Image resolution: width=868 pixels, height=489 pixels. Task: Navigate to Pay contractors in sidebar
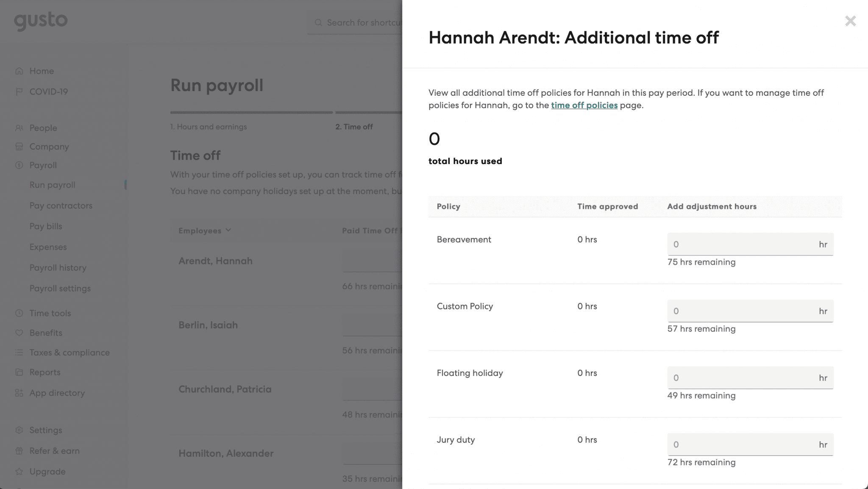coord(61,206)
